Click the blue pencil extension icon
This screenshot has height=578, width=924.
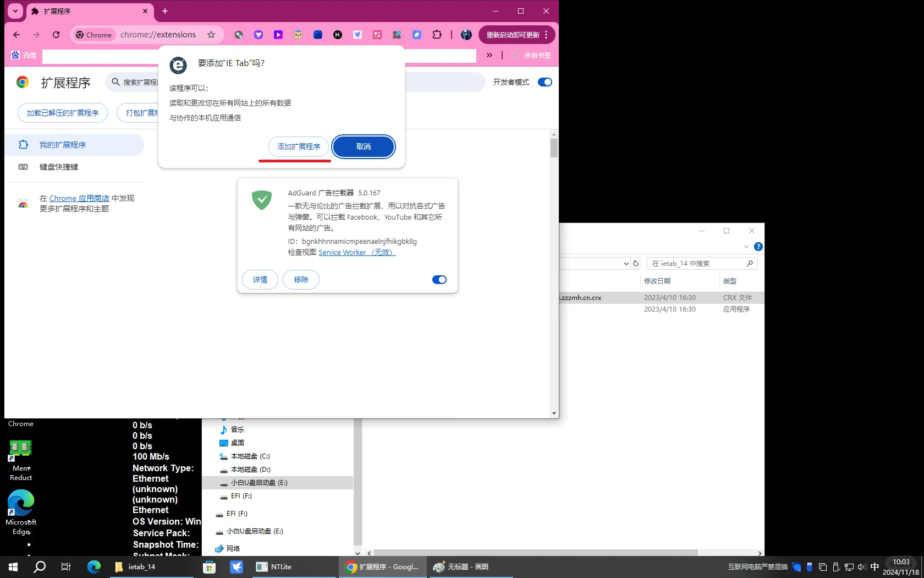417,35
